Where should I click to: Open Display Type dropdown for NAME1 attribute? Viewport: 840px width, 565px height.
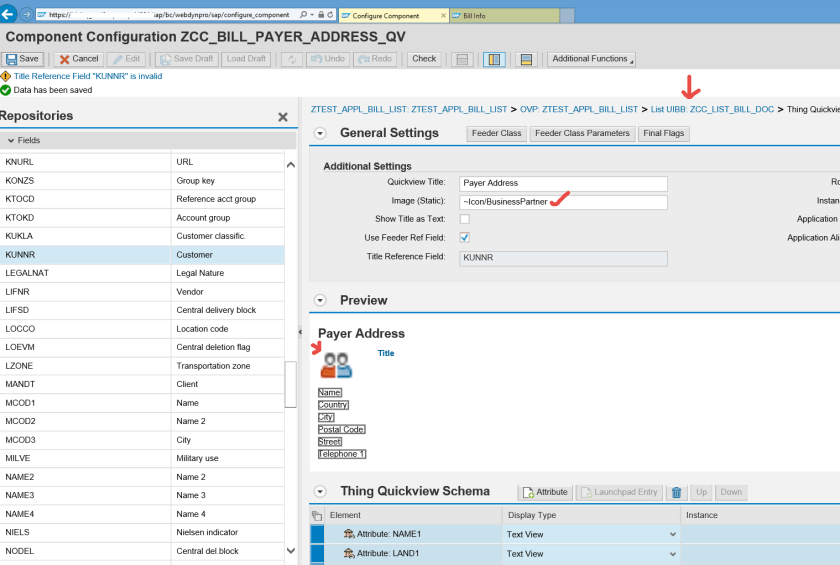pos(672,534)
